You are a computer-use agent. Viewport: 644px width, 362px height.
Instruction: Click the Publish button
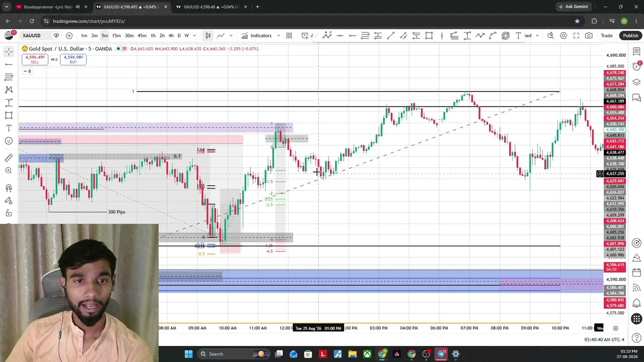(630, 36)
